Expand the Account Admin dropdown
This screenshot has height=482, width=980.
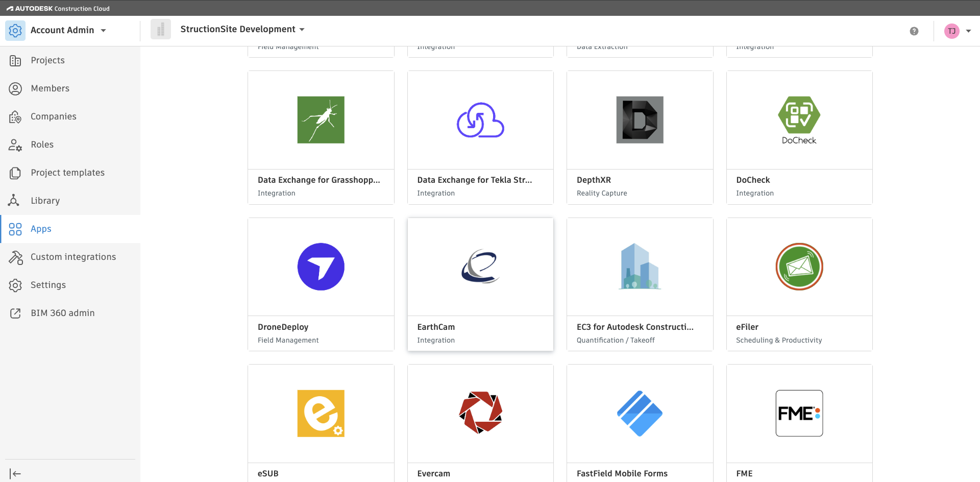click(x=104, y=31)
